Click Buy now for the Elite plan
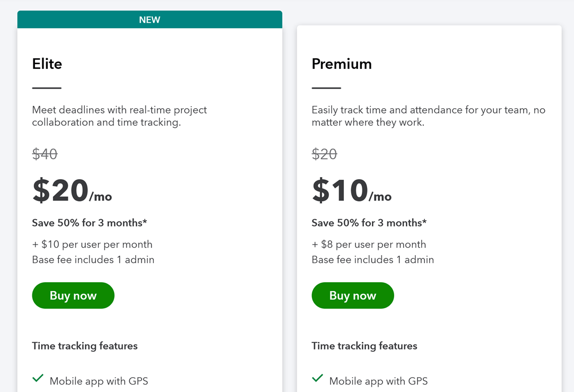This screenshot has width=574, height=392. coord(73,295)
